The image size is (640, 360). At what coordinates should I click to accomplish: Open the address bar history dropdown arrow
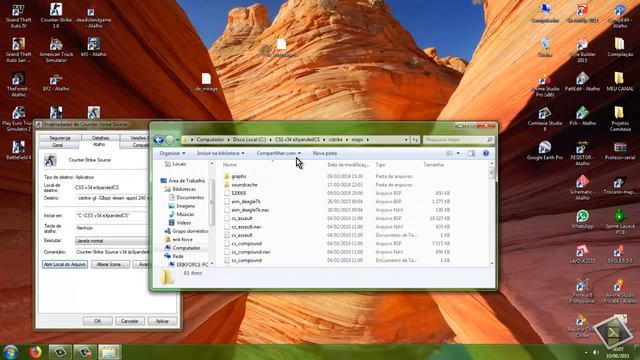point(406,140)
